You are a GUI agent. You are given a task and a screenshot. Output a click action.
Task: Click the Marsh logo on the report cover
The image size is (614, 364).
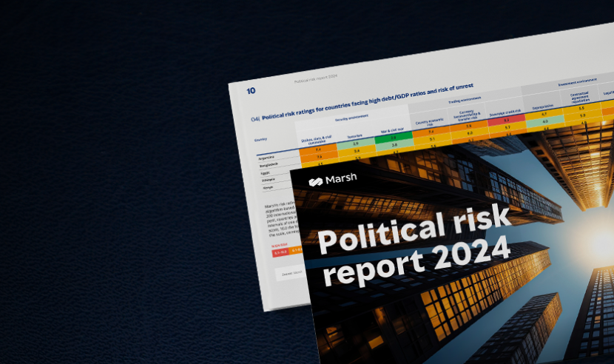coord(332,180)
